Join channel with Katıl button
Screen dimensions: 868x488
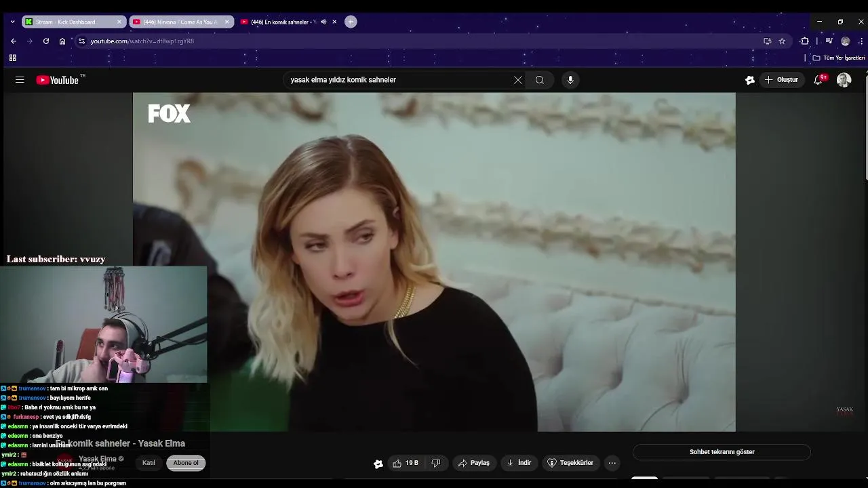click(x=149, y=463)
